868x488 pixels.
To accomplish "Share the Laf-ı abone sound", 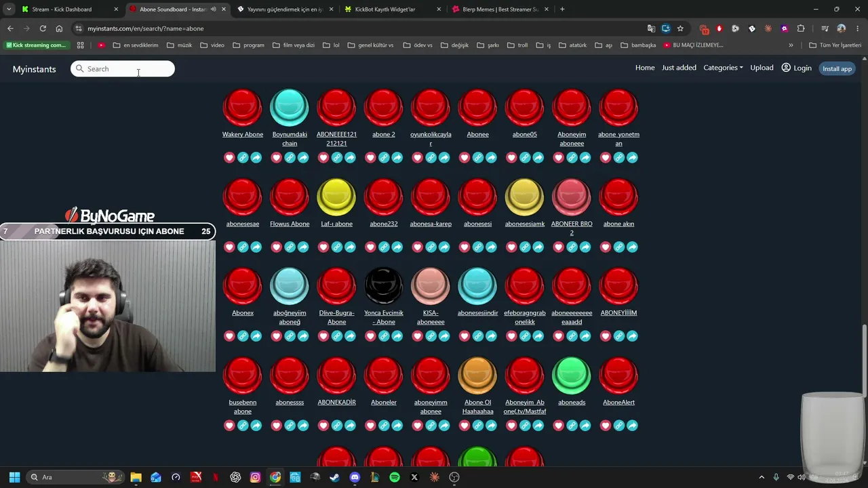I will tap(350, 247).
